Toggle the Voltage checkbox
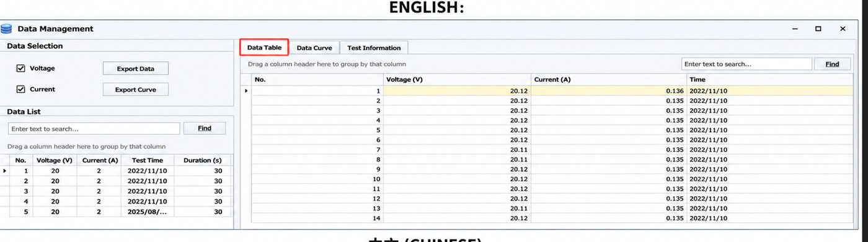The image size is (868, 242). (x=20, y=69)
